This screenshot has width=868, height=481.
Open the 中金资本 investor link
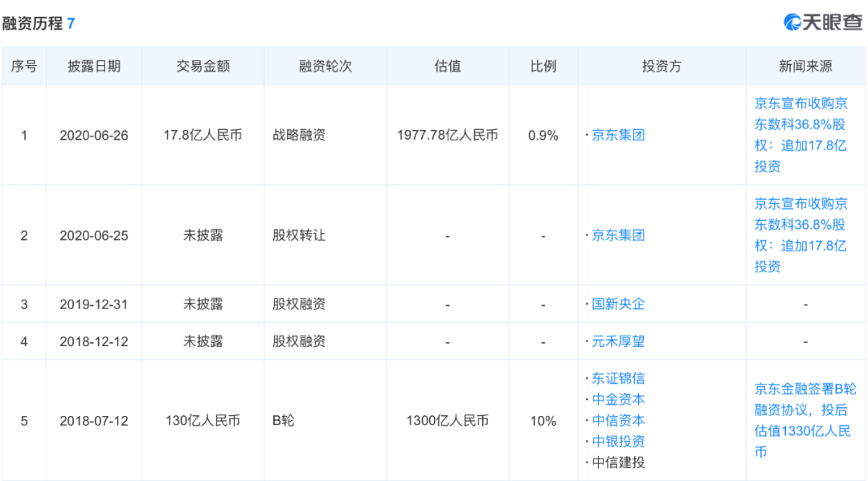pyautogui.click(x=618, y=400)
